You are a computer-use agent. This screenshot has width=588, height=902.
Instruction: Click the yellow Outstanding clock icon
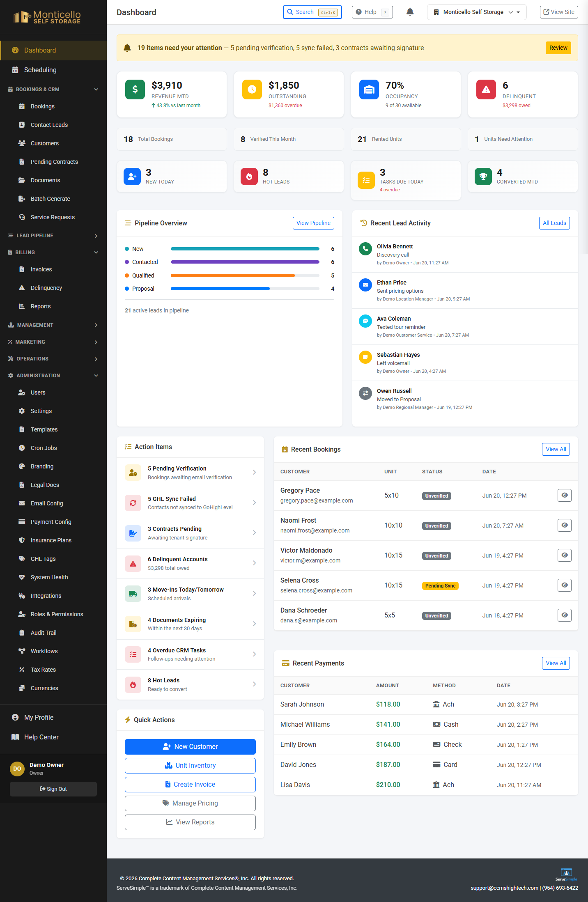[x=252, y=90]
